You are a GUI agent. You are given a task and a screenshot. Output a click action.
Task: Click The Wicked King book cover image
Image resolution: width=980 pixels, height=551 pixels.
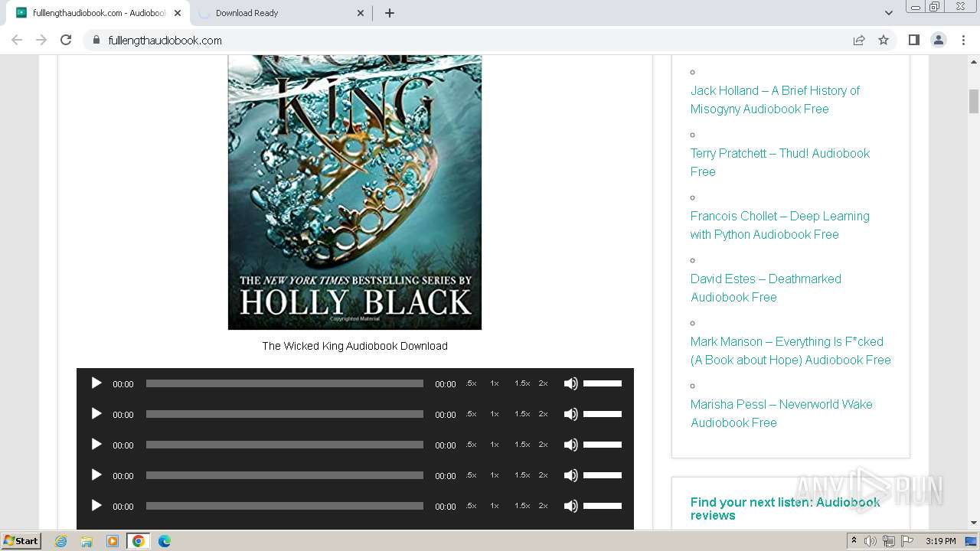click(x=354, y=192)
